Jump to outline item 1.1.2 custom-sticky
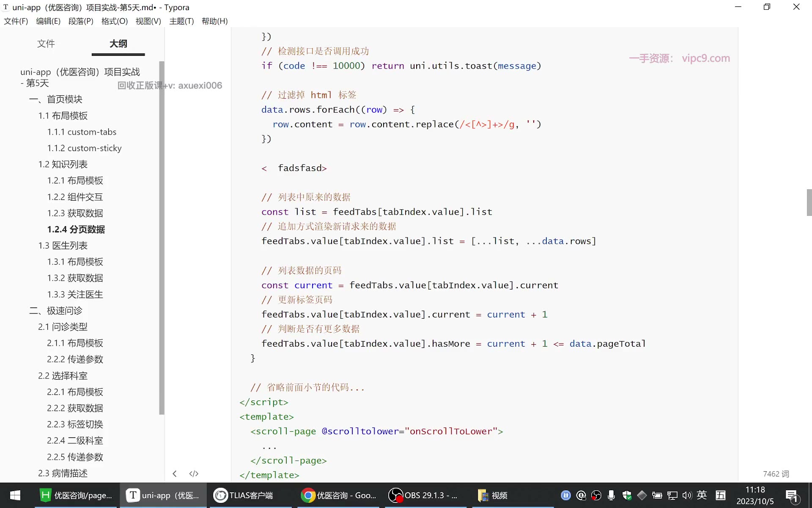The image size is (812, 508). (84, 148)
